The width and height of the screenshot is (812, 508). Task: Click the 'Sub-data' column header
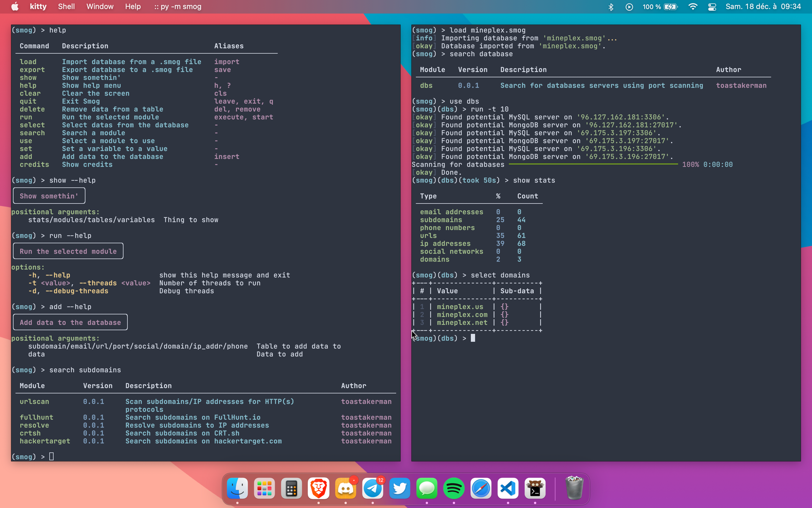pos(517,291)
